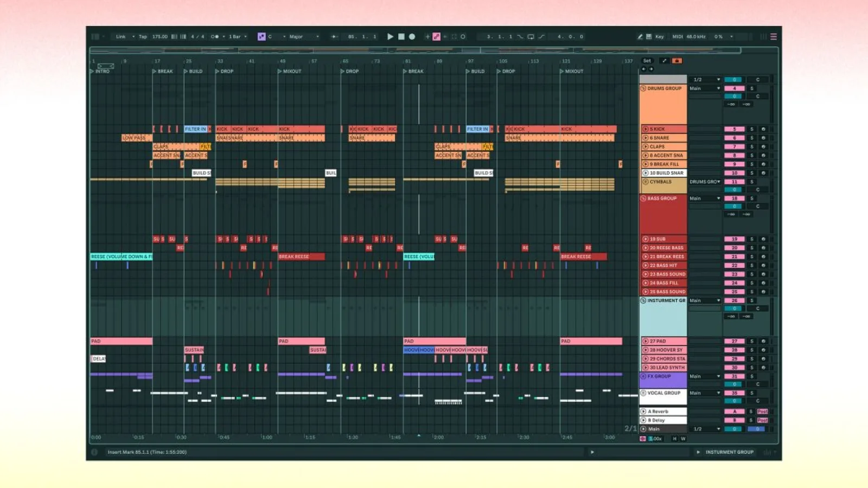Toggle the metronome button

tap(215, 36)
